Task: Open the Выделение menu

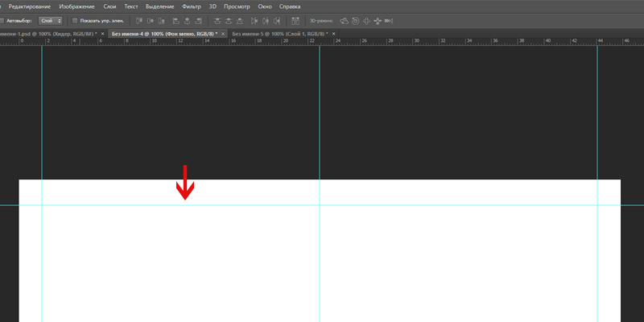Action: click(159, 6)
